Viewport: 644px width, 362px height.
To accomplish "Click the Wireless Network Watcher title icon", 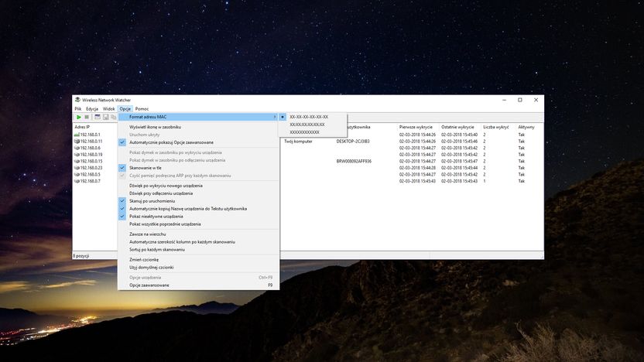I will click(77, 100).
